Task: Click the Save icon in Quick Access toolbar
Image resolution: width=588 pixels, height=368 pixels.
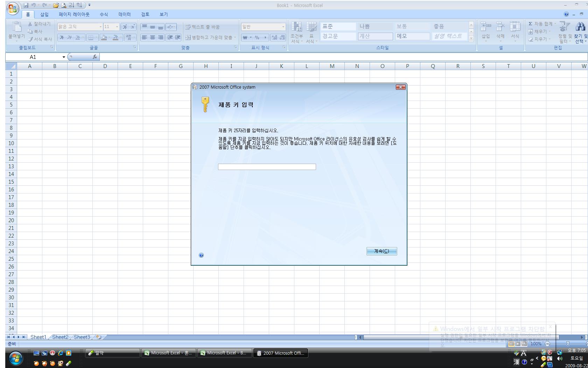Action: point(26,5)
